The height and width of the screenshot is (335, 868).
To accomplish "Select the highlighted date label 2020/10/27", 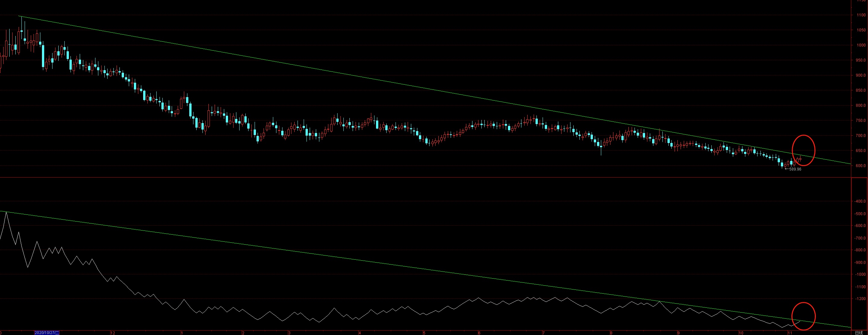I will coord(47,333).
